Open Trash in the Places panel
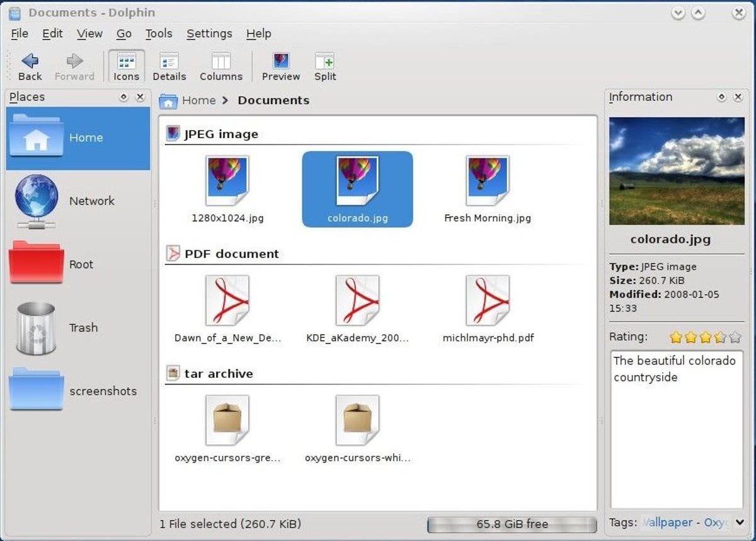The height and width of the screenshot is (541, 756). (78, 327)
